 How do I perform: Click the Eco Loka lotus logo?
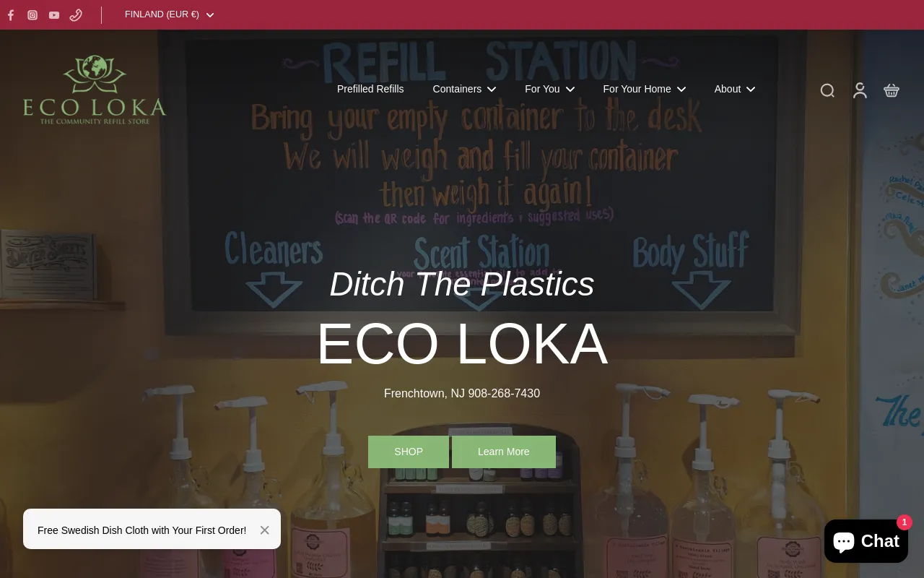pos(95,90)
